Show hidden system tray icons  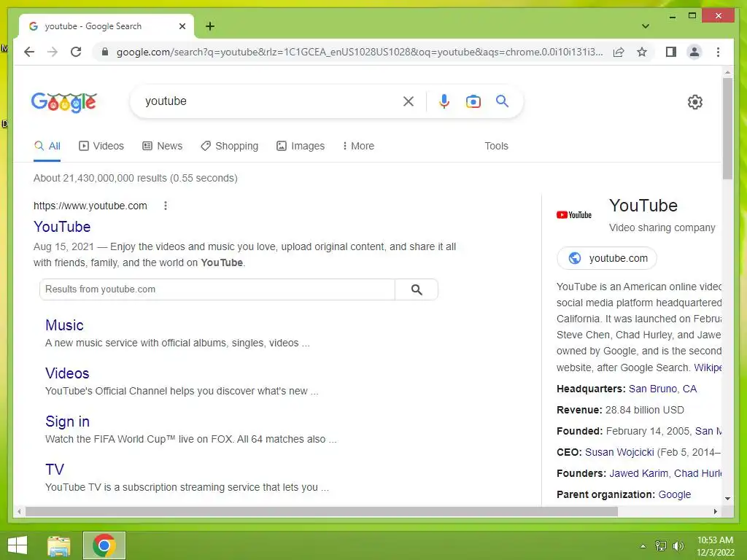click(x=643, y=546)
